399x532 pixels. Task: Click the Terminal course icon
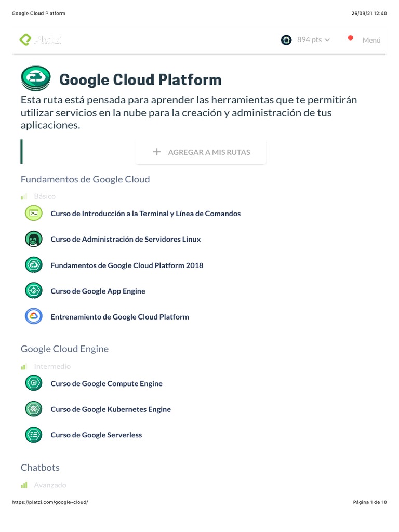pyautogui.click(x=34, y=213)
